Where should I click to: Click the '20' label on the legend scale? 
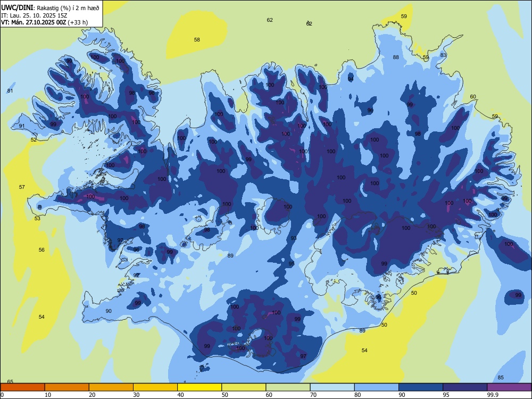[92, 395]
